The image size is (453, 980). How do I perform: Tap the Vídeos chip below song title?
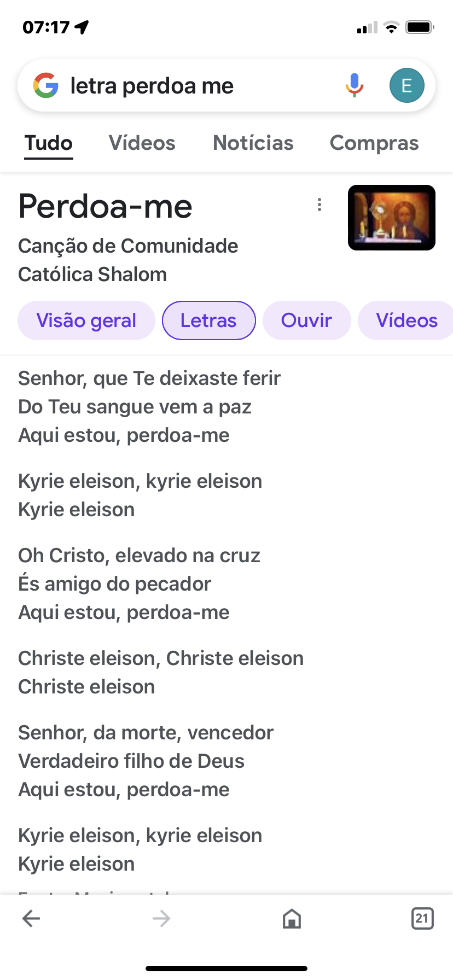(406, 320)
